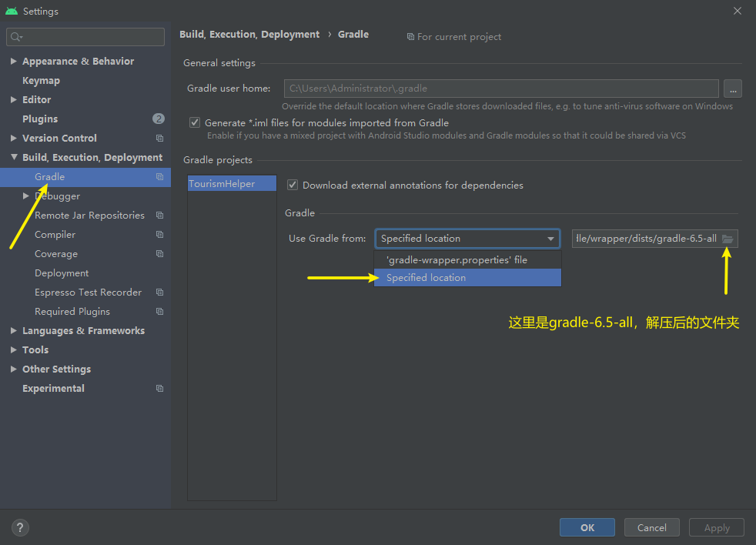Image resolution: width=756 pixels, height=545 pixels.
Task: Open Experimental settings
Action: [54, 389]
